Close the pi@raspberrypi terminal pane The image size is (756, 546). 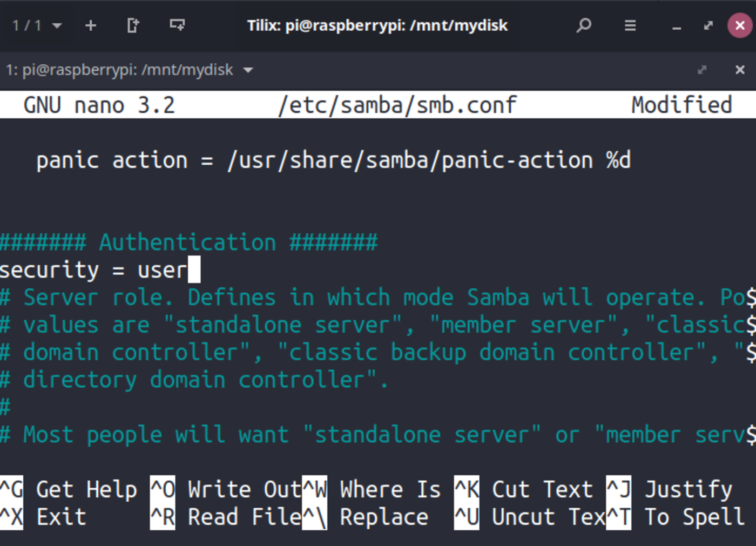(x=739, y=70)
